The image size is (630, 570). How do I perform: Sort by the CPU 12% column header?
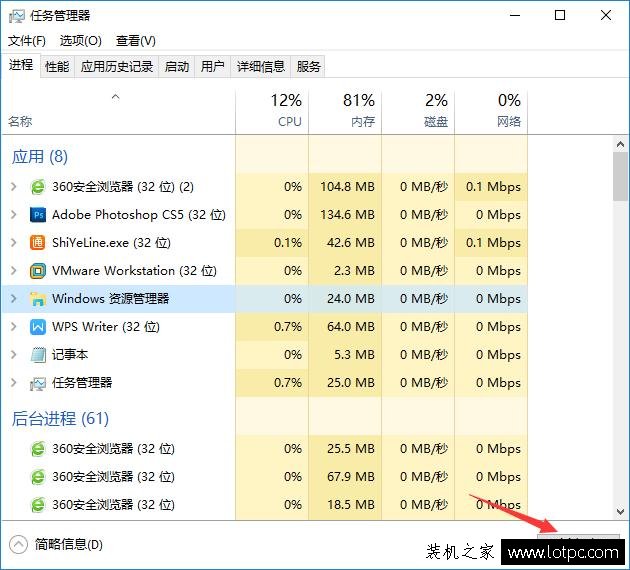click(272, 111)
